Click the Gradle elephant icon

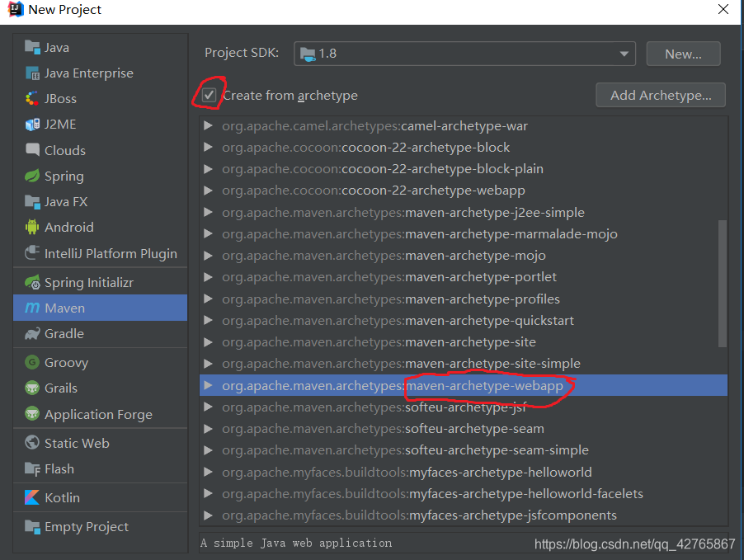pos(32,334)
